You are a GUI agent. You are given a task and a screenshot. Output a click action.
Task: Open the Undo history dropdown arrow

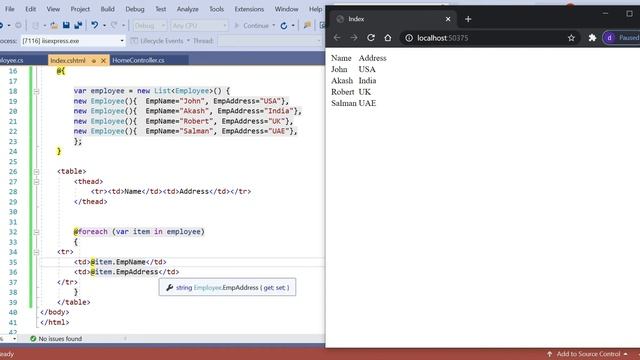coord(104,26)
